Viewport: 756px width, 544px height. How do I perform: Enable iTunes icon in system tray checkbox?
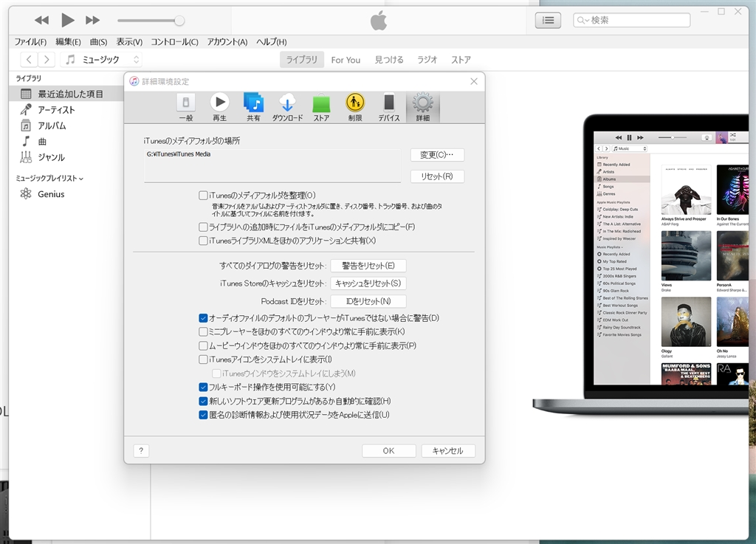click(x=203, y=359)
